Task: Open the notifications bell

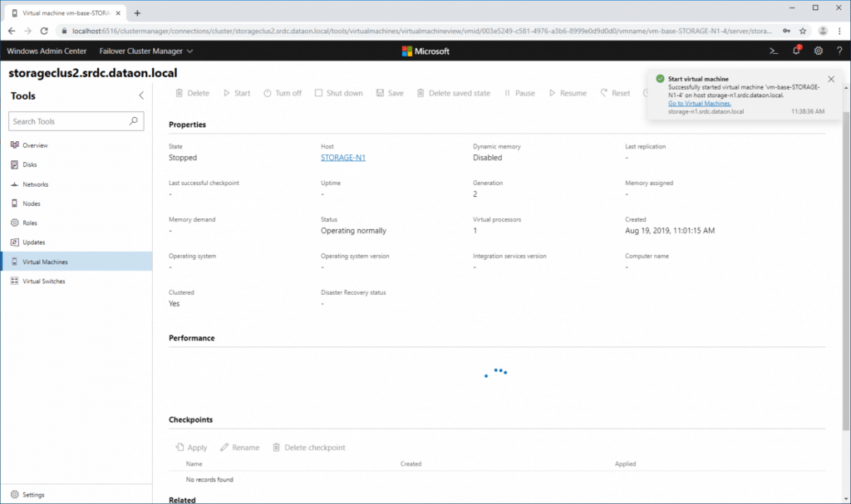Action: pyautogui.click(x=796, y=51)
